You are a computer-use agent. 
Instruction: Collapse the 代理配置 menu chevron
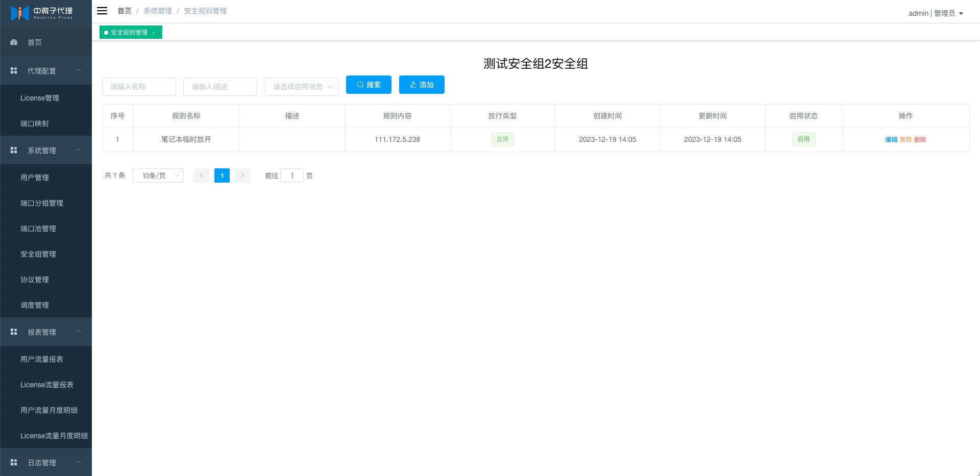coord(79,70)
